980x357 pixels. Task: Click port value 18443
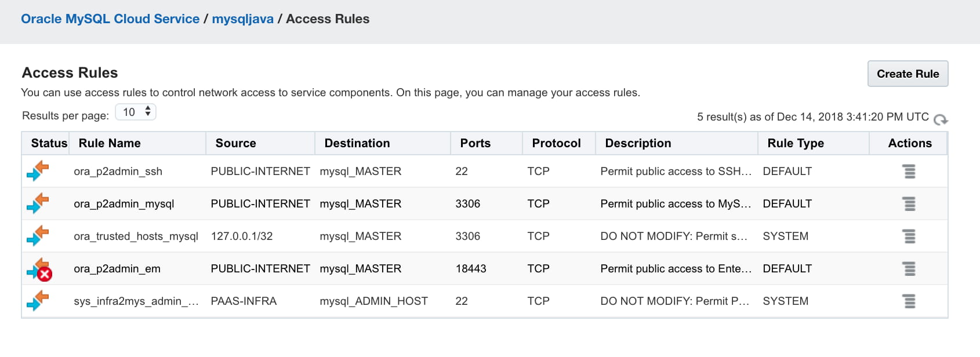tap(471, 269)
